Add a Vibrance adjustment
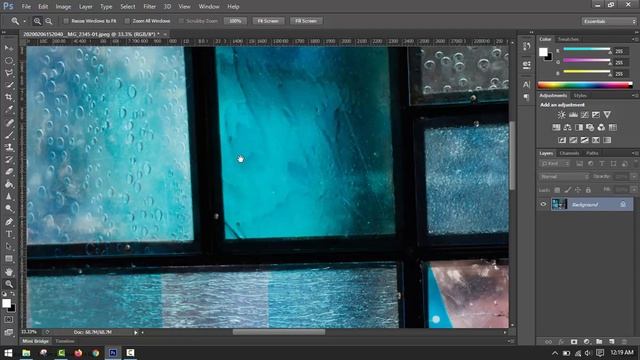Image resolution: width=640 pixels, height=360 pixels. pyautogui.click(x=607, y=115)
